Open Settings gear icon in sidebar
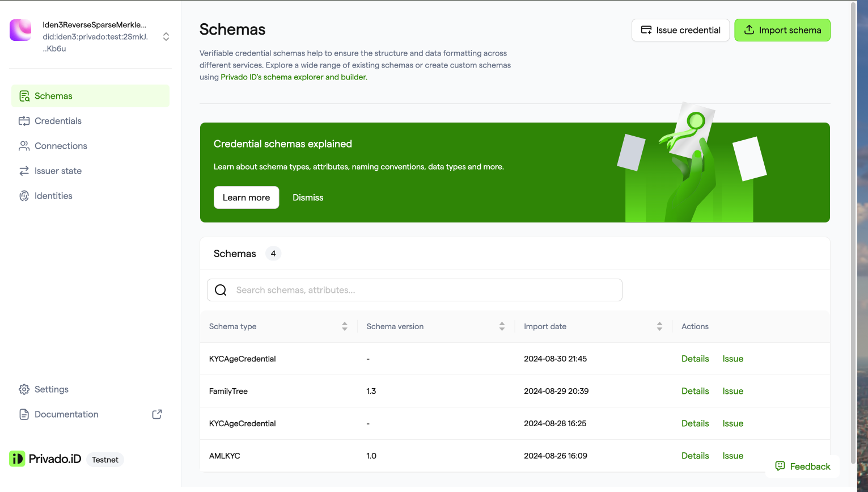Screen dimensions: 868x492 click(x=24, y=389)
